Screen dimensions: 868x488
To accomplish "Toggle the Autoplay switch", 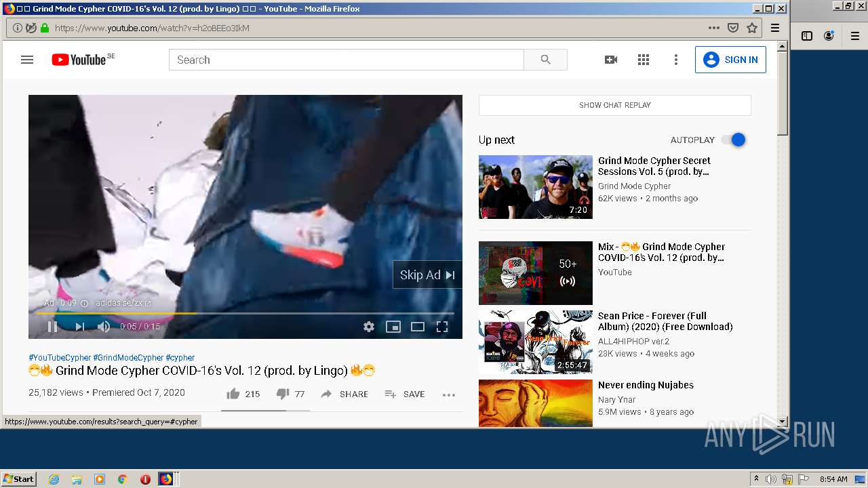I will pos(734,140).
